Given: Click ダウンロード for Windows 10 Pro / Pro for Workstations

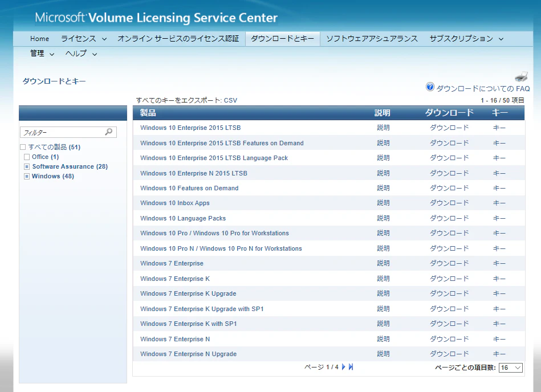Looking at the screenshot, I should tap(449, 234).
